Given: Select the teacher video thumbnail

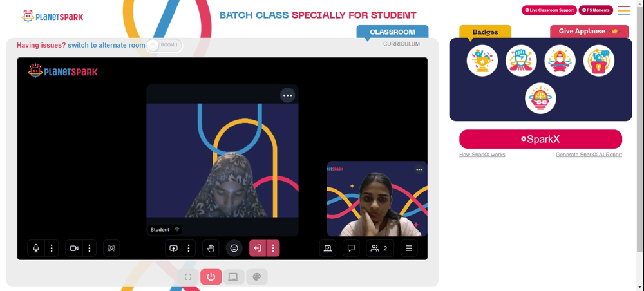Looking at the screenshot, I should (377, 199).
